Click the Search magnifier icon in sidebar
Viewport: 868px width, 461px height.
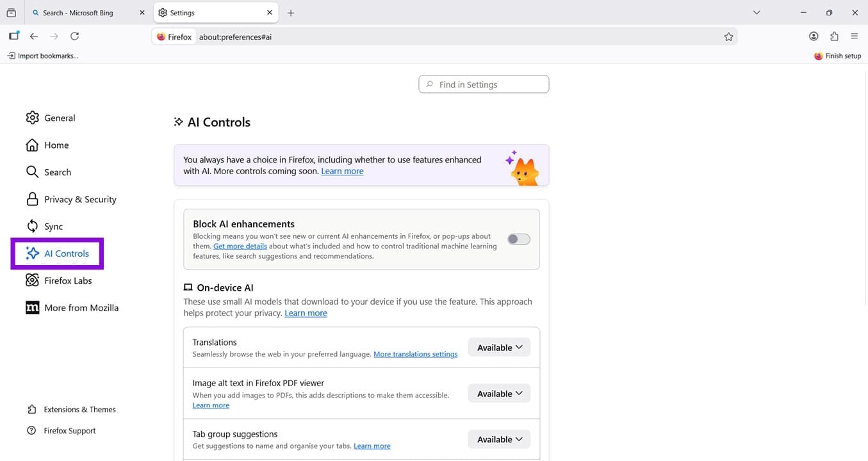[32, 172]
